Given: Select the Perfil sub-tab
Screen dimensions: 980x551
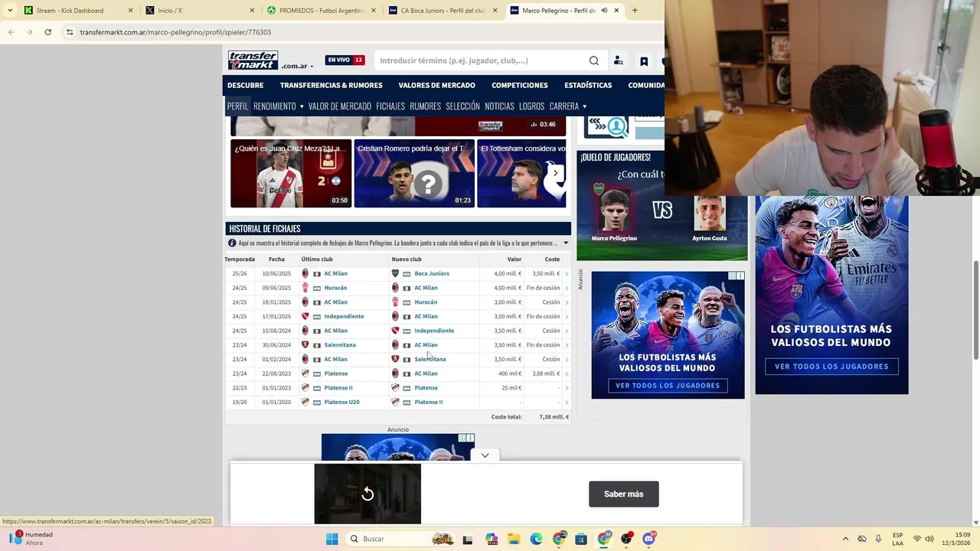Looking at the screenshot, I should point(237,106).
